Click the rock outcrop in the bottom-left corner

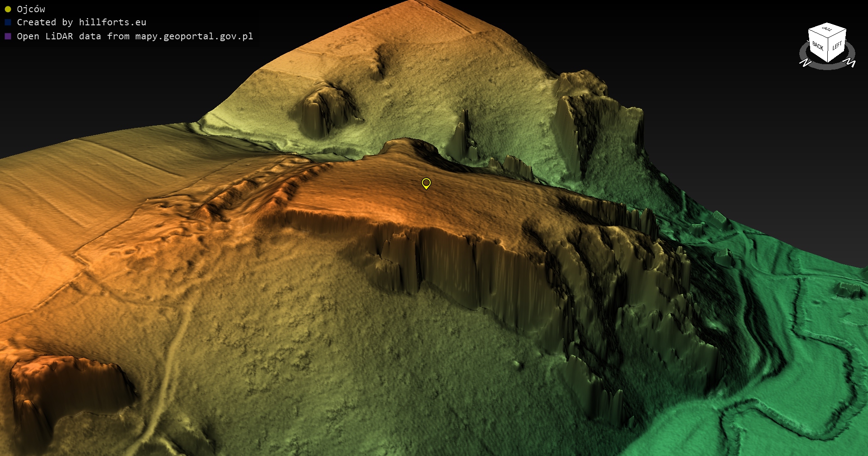pyautogui.click(x=68, y=384)
